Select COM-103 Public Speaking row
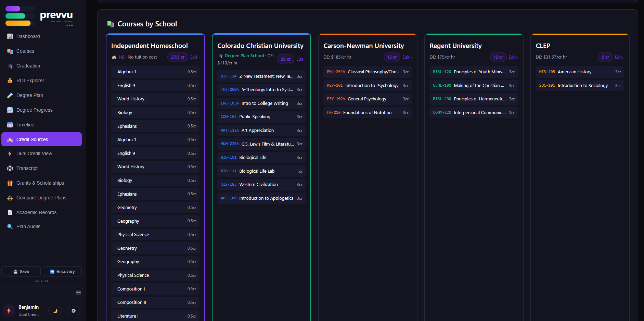Viewport: 644px width, 321px height. pos(261,117)
